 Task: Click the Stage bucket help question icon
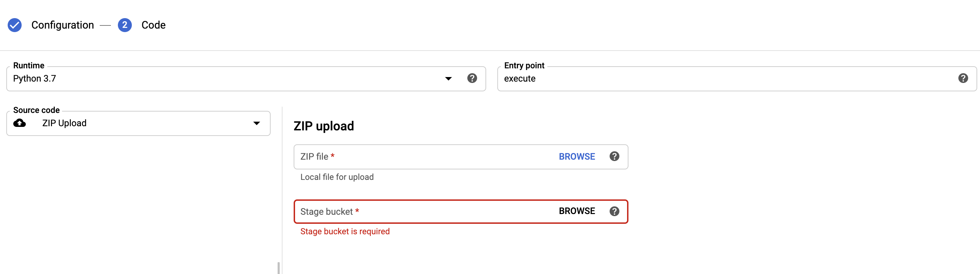pyautogui.click(x=614, y=211)
